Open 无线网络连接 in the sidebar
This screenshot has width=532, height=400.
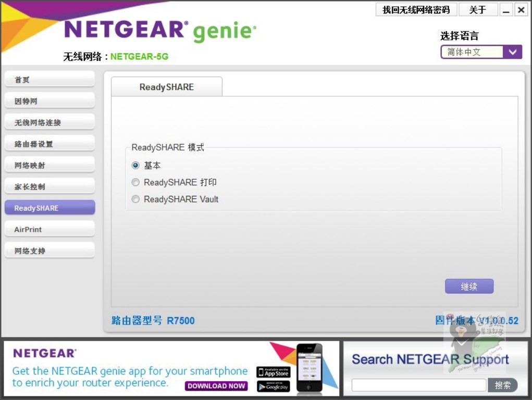point(50,122)
